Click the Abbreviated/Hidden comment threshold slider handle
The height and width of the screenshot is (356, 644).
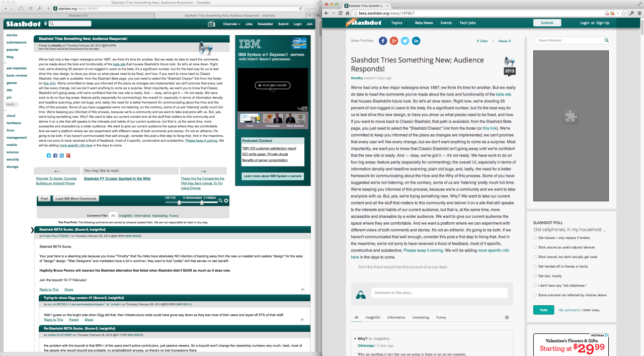tap(202, 203)
